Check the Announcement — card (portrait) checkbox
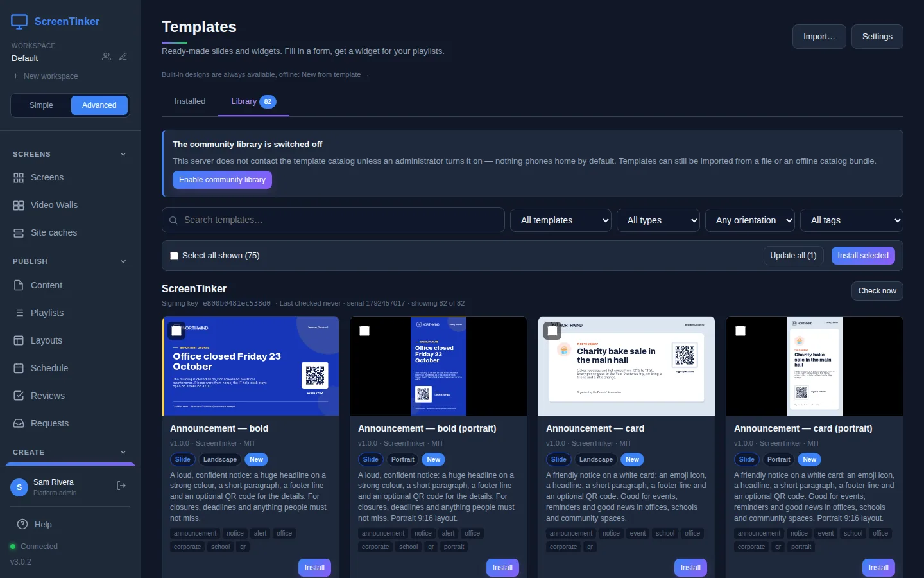Screen dimensions: 924x578 click(740, 331)
